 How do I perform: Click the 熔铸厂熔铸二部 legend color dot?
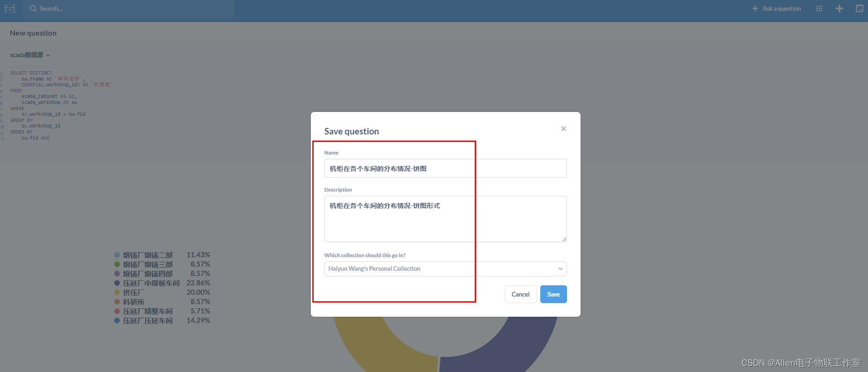(117, 255)
